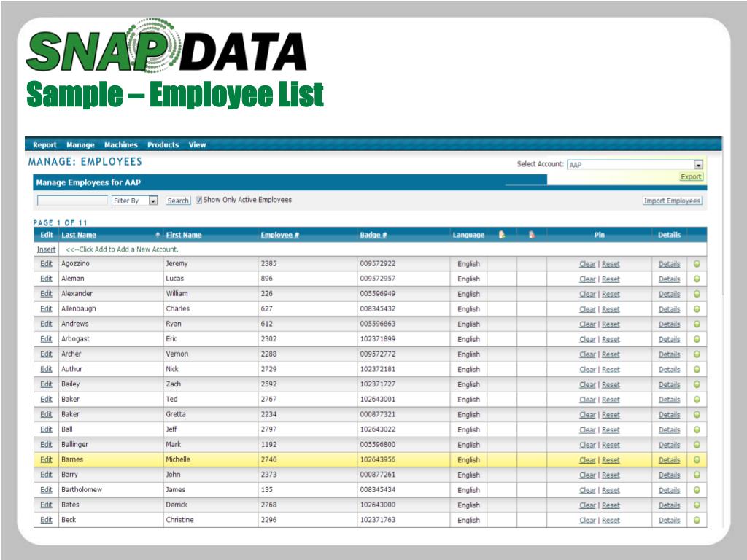Open the Products menu
747x560 pixels.
click(163, 145)
